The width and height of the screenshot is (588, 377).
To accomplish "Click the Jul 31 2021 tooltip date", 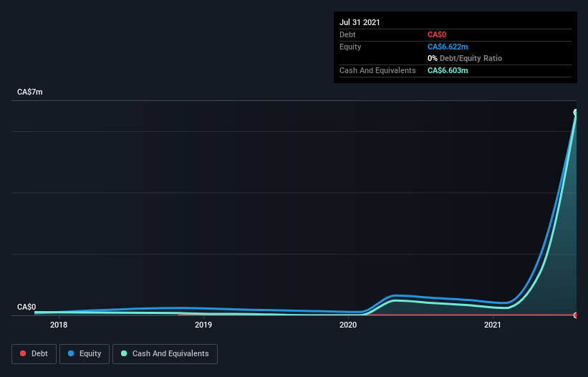I will point(360,22).
